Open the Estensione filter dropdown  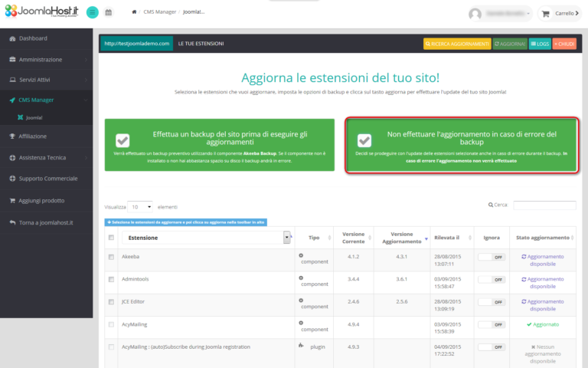[287, 238]
